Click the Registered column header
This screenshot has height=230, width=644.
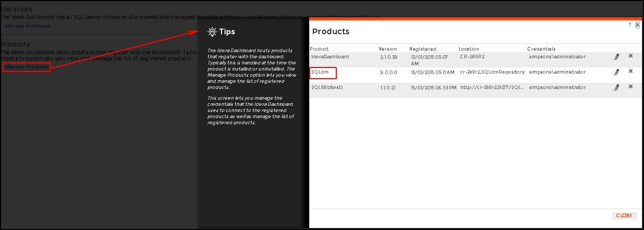tap(423, 49)
